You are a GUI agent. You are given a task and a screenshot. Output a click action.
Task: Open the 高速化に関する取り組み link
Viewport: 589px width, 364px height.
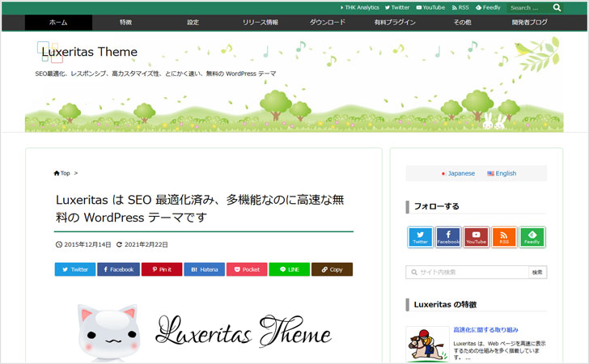click(x=485, y=330)
